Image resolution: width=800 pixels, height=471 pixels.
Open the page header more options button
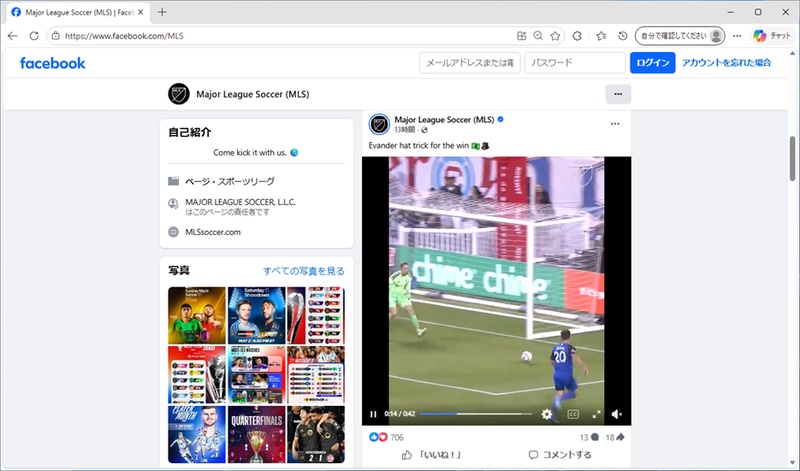point(618,94)
